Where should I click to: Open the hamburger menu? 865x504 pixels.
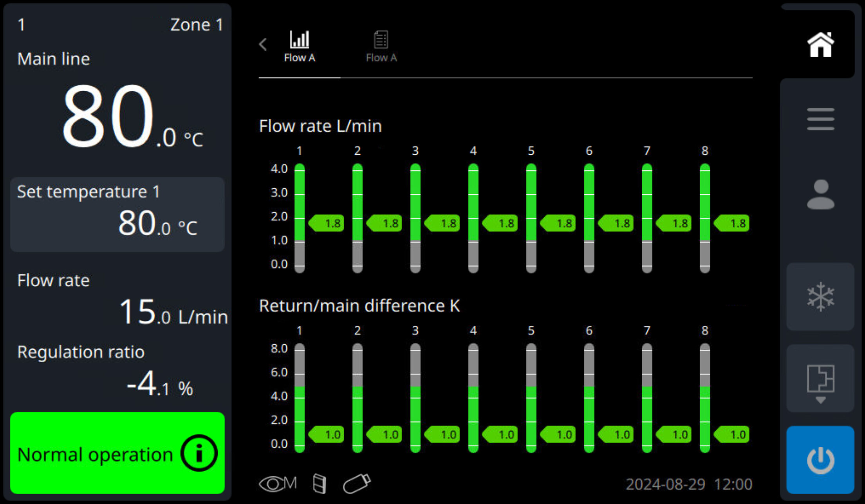tap(820, 119)
